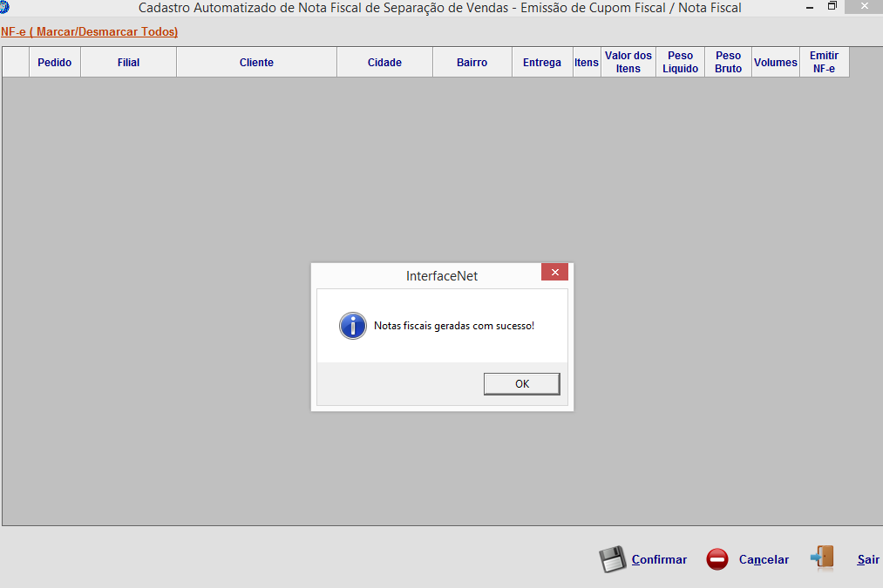Click the Cliente column header

(x=256, y=63)
